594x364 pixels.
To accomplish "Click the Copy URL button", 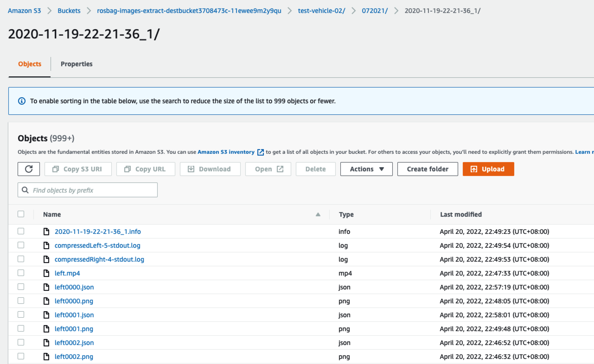I will coord(146,169).
